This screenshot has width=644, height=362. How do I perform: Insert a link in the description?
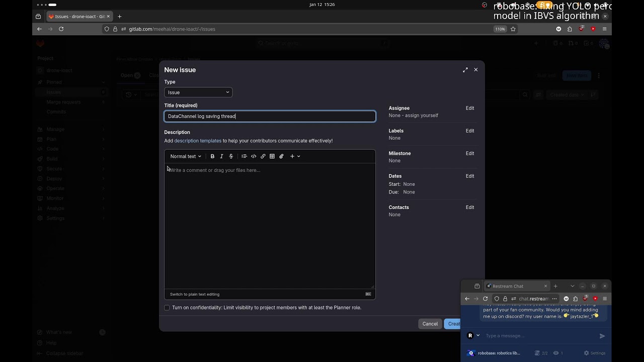pyautogui.click(x=263, y=156)
